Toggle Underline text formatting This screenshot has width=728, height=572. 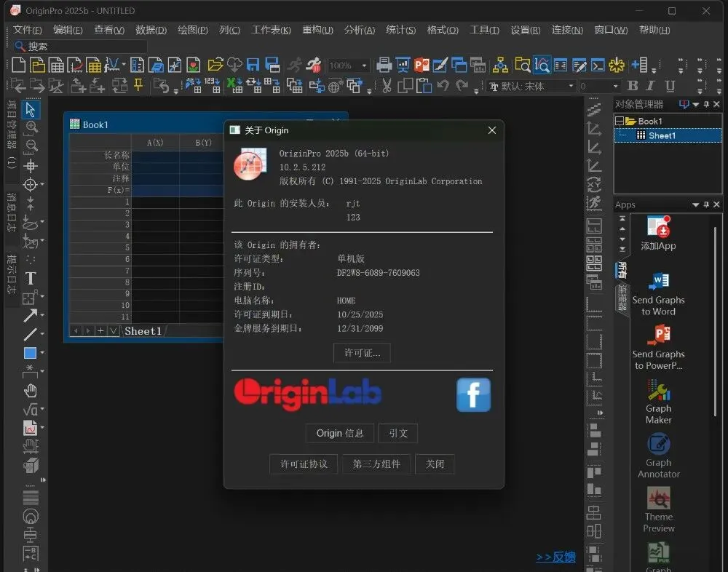click(x=670, y=87)
